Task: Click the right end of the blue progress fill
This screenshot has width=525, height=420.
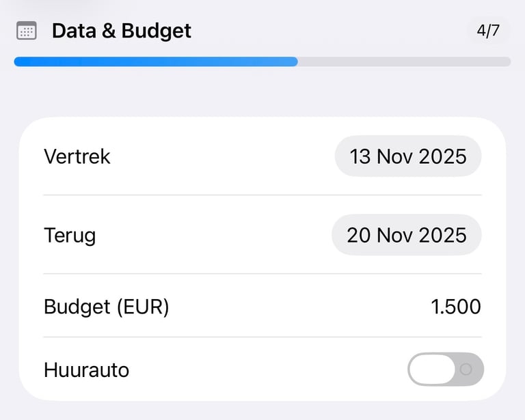Action: click(293, 61)
